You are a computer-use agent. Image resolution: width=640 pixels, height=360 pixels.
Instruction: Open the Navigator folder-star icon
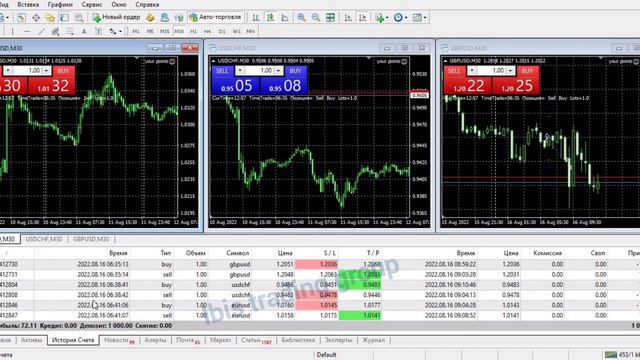pyautogui.click(x=50, y=17)
